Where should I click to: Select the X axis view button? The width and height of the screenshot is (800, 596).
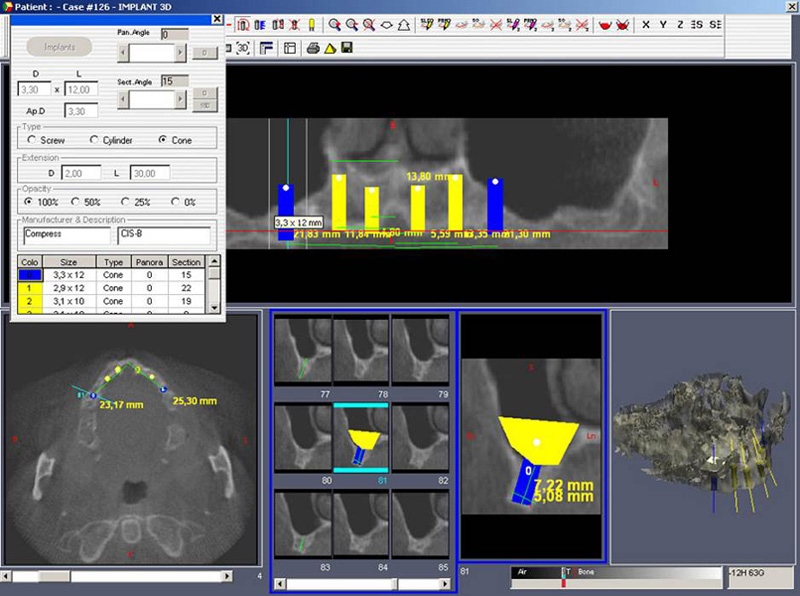(x=646, y=25)
